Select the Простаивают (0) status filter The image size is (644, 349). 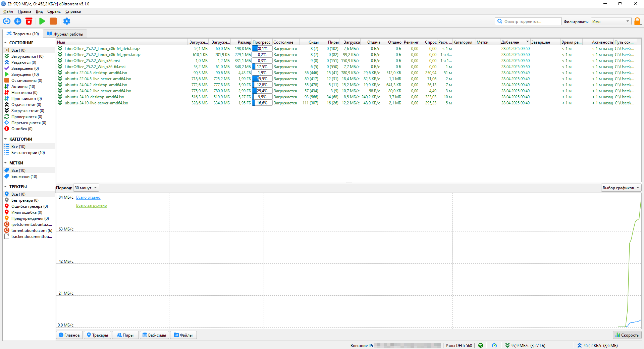point(29,99)
